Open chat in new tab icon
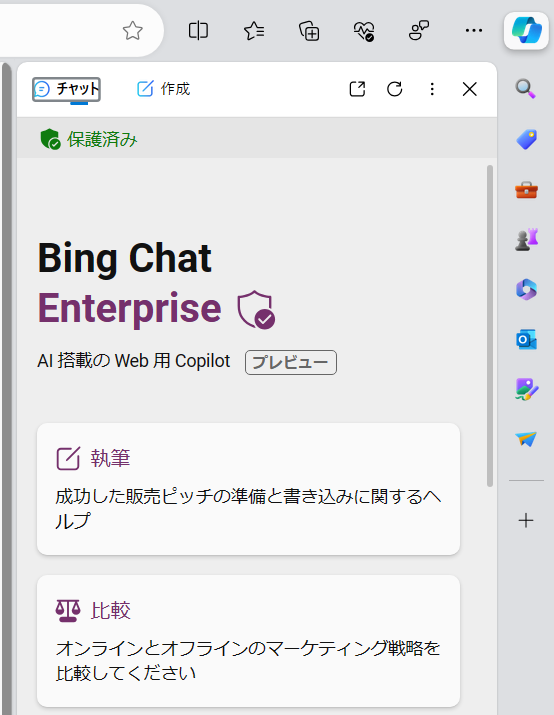This screenshot has width=554, height=715. pos(357,89)
